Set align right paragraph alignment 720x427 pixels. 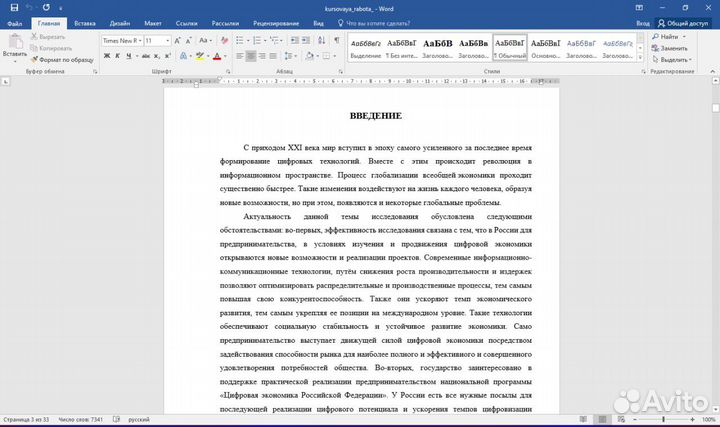pyautogui.click(x=262, y=56)
